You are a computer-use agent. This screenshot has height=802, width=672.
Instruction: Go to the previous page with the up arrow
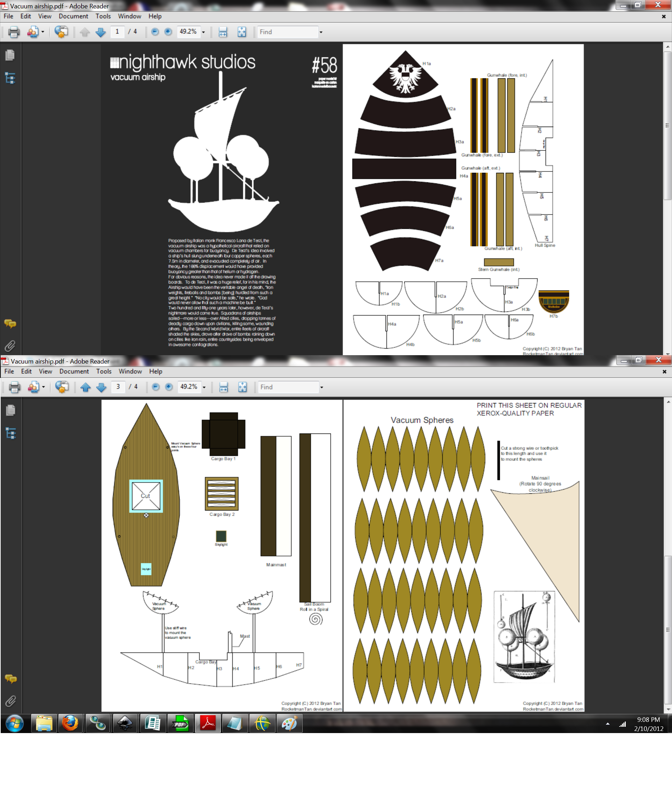[x=85, y=32]
